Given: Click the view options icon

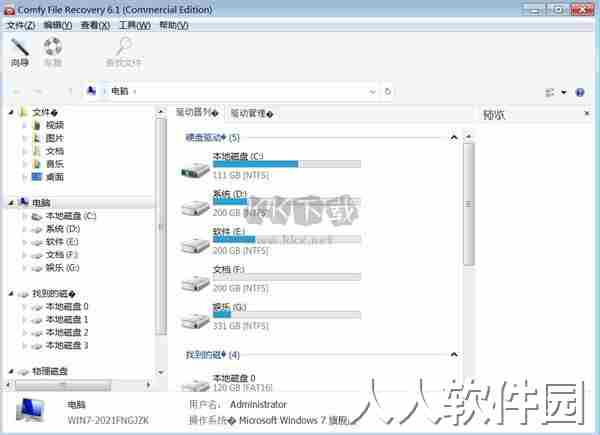Looking at the screenshot, I should tap(550, 92).
